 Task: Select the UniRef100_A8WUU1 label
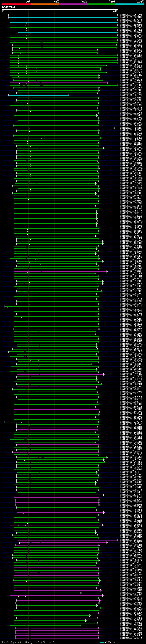tap(131, 244)
